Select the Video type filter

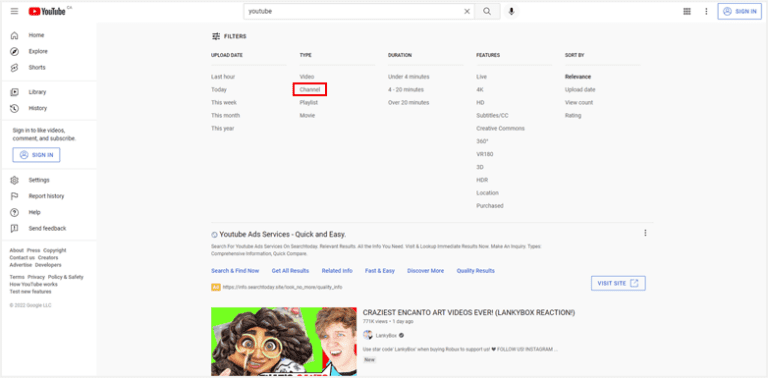pos(307,77)
